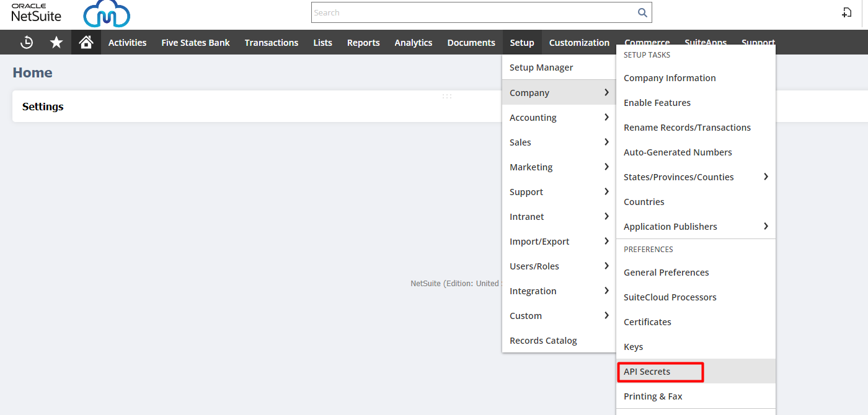This screenshot has width=868, height=415.
Task: Click the Oracle NetSuite logo
Action: pos(36,12)
